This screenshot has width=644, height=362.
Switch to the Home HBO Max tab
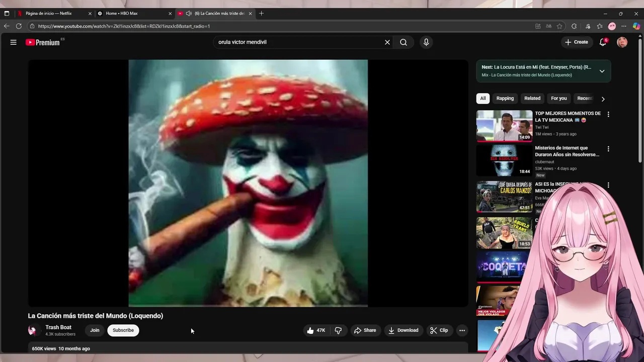133,14
